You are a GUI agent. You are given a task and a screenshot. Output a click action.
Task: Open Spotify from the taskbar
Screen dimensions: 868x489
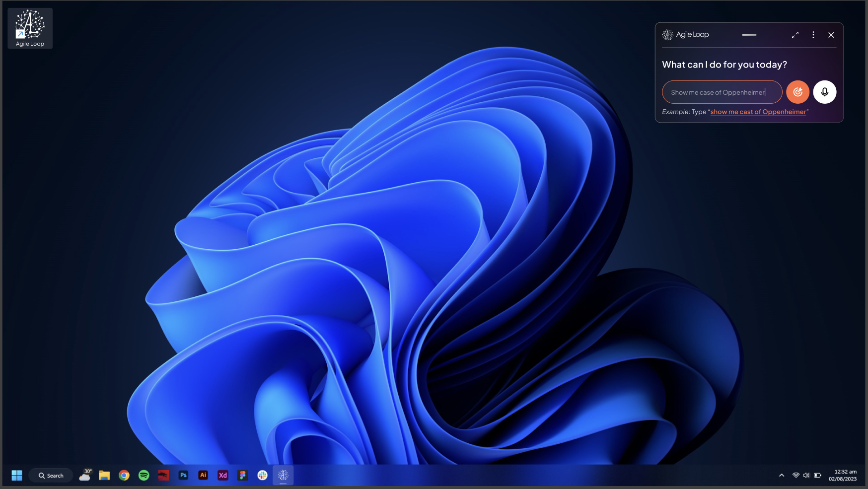144,476
